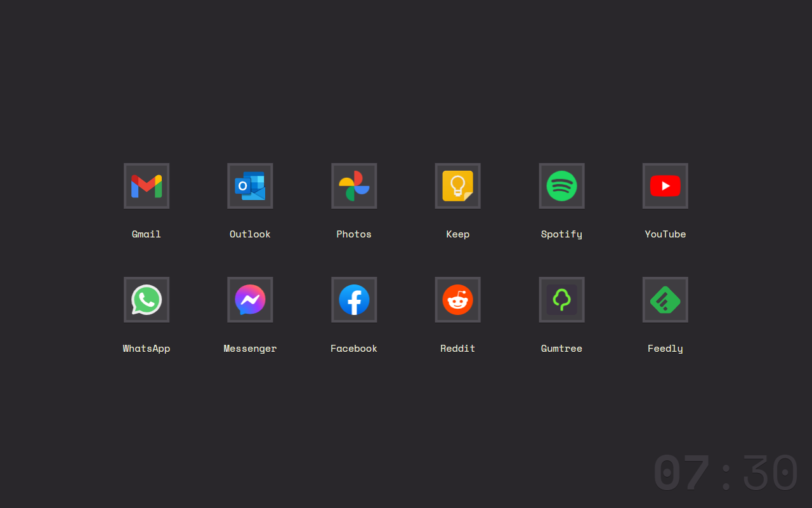The image size is (812, 508).
Task: Click the Gmail text label
Action: click(x=147, y=234)
